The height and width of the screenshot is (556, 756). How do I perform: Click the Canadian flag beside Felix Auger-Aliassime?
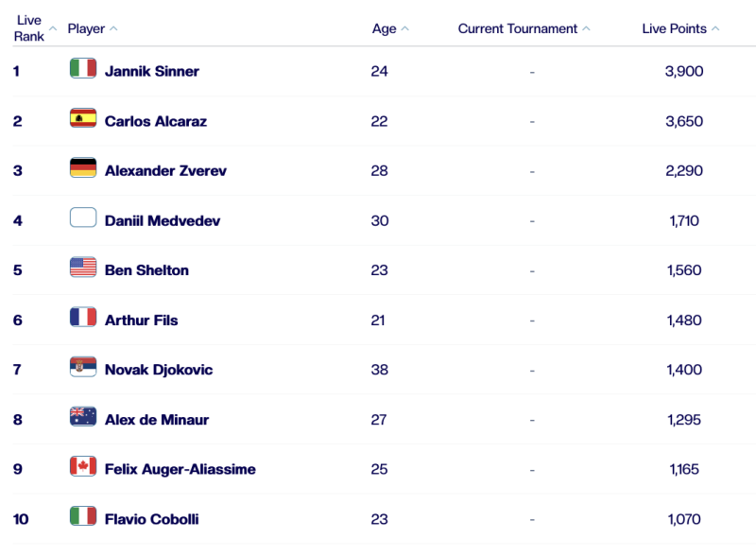pyautogui.click(x=83, y=467)
